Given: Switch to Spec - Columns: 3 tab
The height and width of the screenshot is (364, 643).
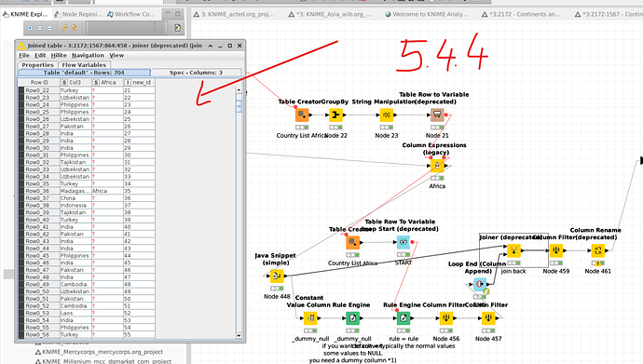Looking at the screenshot, I should 196,73.
